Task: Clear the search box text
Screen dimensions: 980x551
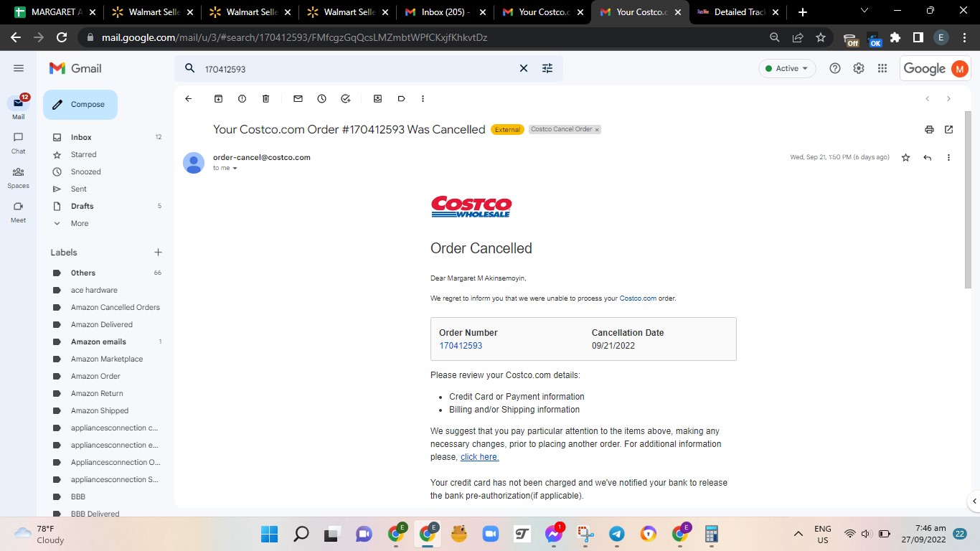Action: point(524,68)
